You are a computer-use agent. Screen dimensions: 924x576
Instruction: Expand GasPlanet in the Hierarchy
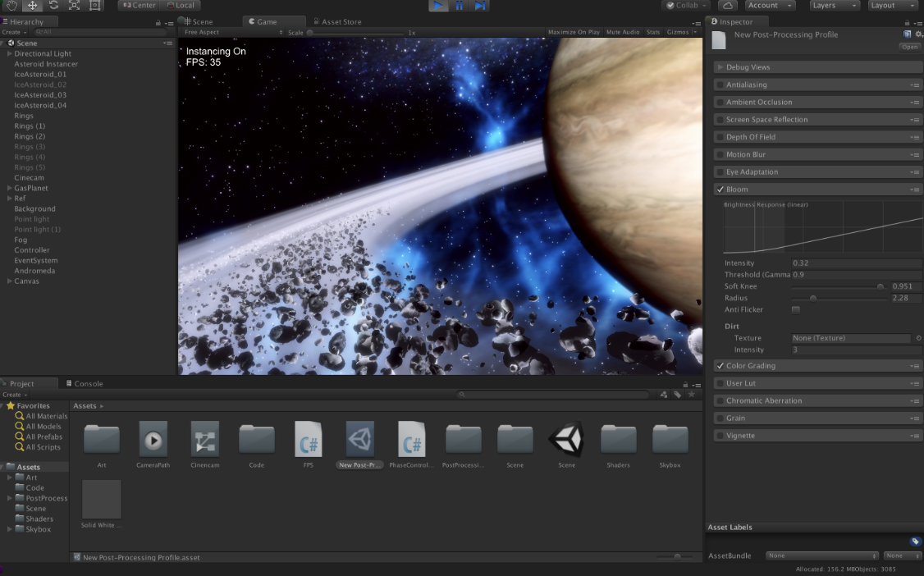(9, 188)
